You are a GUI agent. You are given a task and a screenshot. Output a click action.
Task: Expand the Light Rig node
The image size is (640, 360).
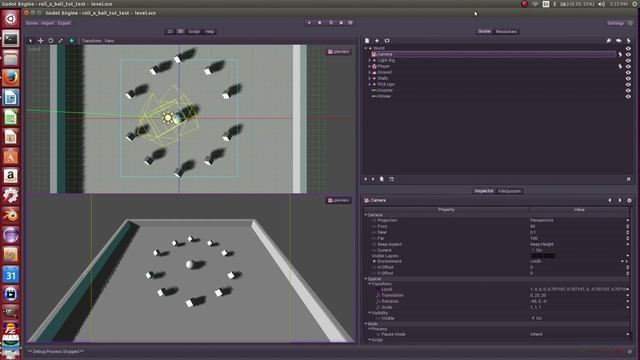[370, 60]
